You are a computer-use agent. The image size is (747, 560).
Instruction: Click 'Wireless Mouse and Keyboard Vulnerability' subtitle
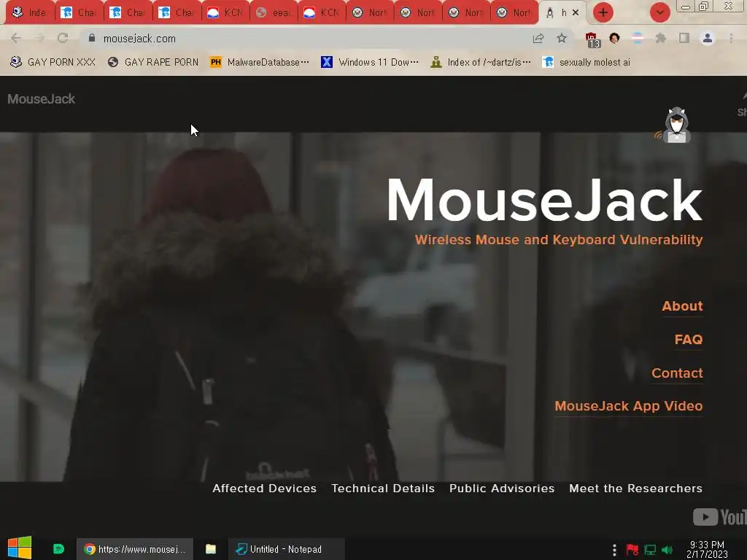[x=559, y=239]
